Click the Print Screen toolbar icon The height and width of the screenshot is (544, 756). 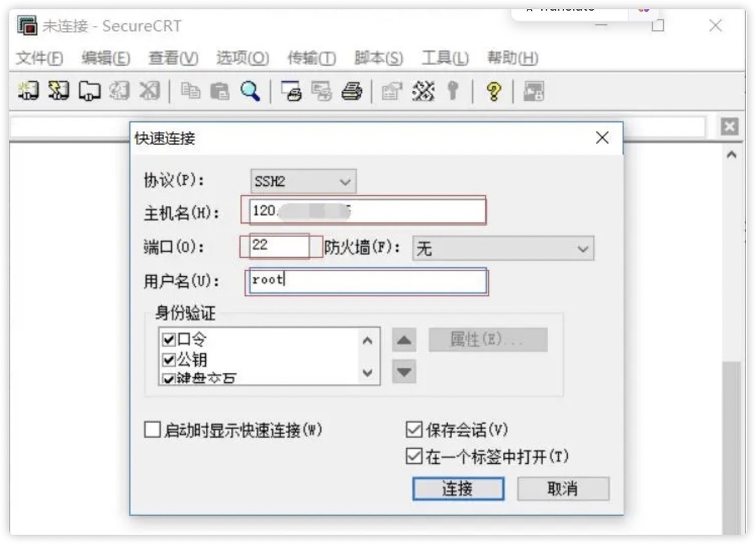291,91
